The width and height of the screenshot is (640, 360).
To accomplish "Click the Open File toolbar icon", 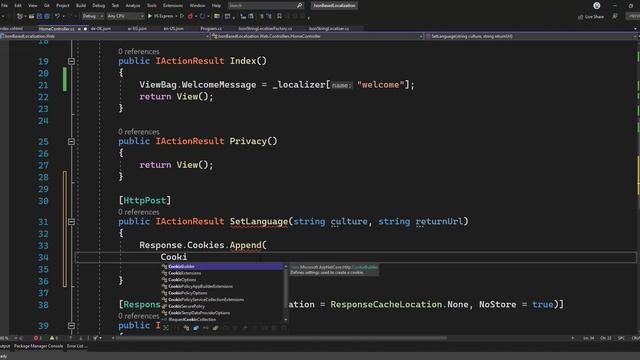I will point(31,16).
